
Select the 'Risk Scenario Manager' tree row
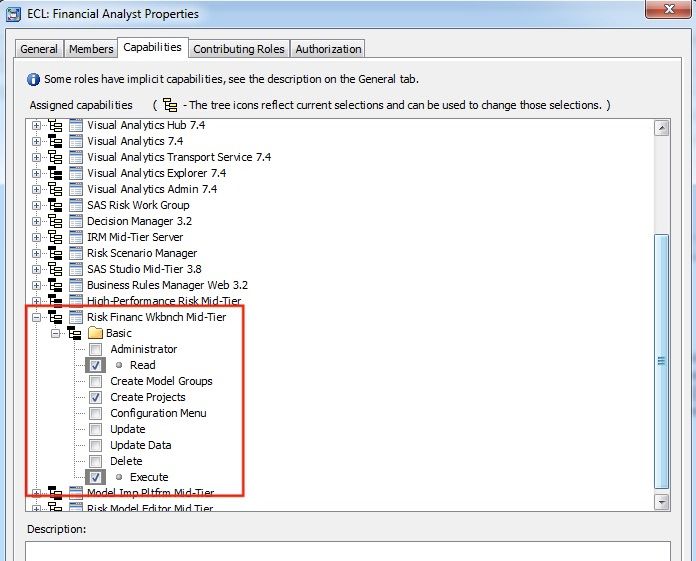click(x=142, y=253)
